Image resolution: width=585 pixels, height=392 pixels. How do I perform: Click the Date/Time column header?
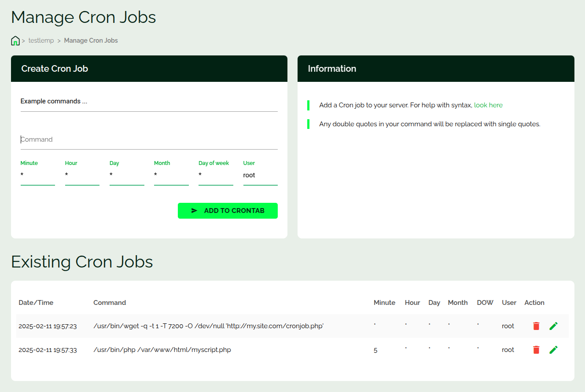(x=36, y=303)
